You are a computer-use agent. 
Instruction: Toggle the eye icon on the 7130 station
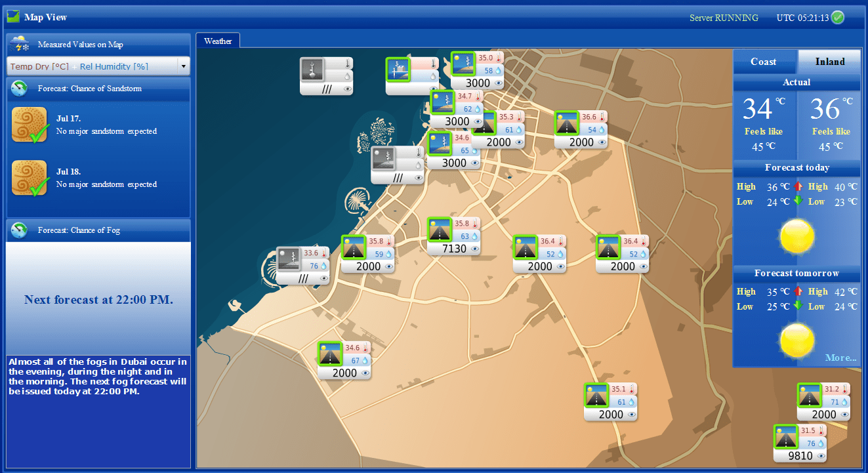click(x=475, y=249)
